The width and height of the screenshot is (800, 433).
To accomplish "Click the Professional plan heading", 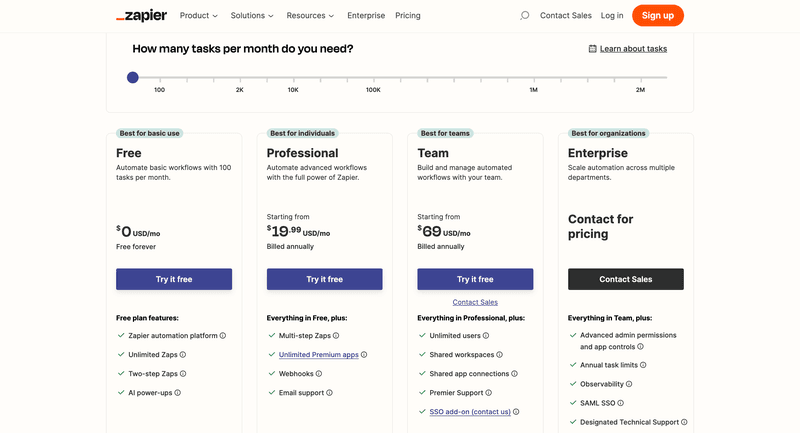I will click(303, 153).
